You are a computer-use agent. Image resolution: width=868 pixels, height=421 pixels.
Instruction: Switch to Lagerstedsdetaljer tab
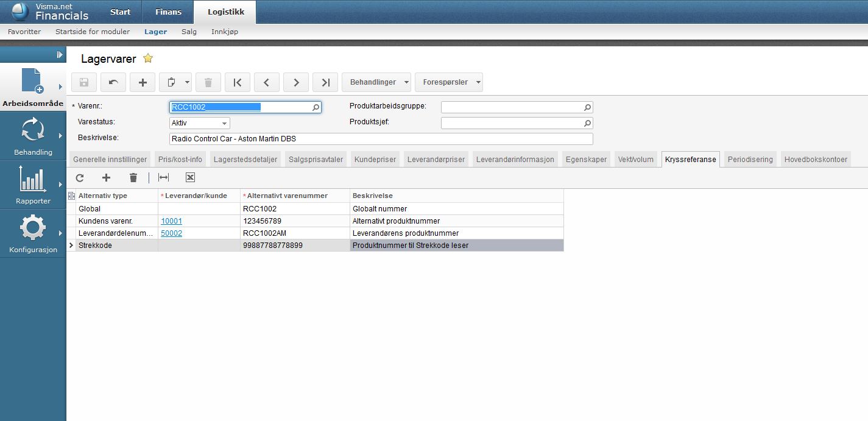click(x=245, y=160)
